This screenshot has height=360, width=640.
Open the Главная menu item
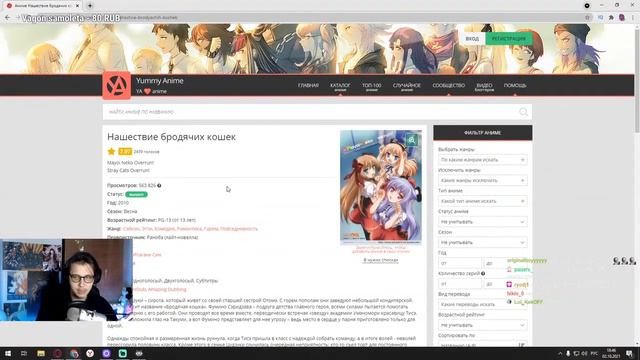308,86
